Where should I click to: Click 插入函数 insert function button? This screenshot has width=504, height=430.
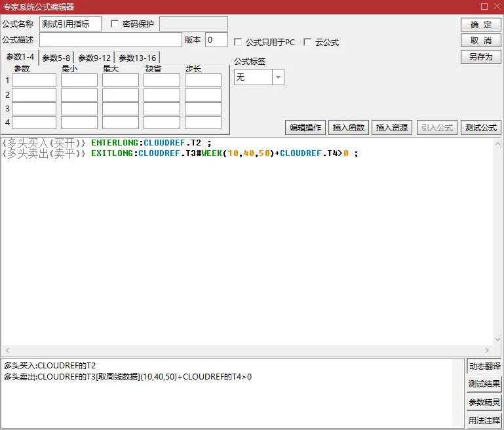(x=349, y=128)
